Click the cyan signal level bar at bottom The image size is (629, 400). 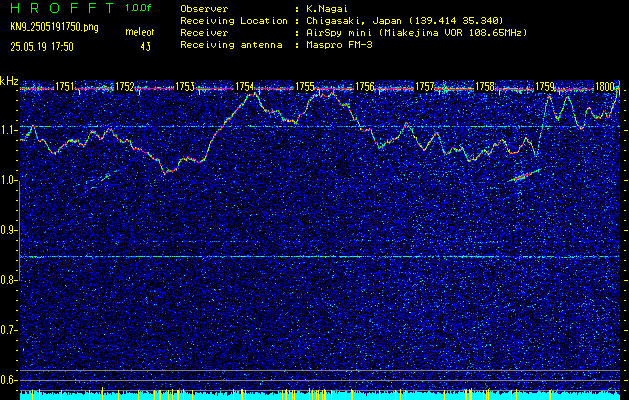coord(320,396)
